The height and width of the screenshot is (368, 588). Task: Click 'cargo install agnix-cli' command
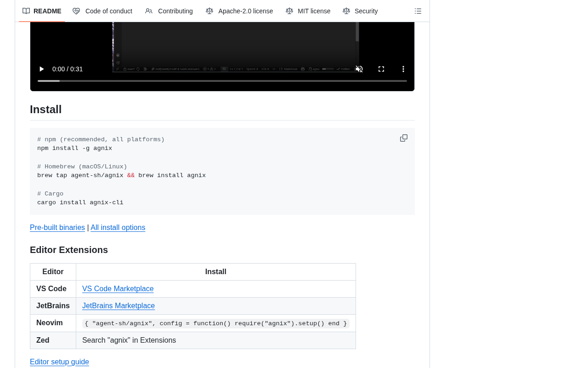pyautogui.click(x=80, y=203)
